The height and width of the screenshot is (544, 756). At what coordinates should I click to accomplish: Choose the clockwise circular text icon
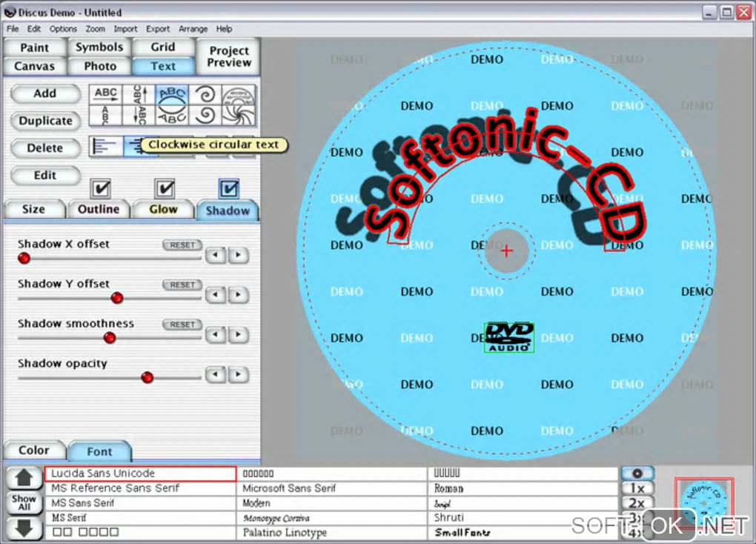coord(172,94)
